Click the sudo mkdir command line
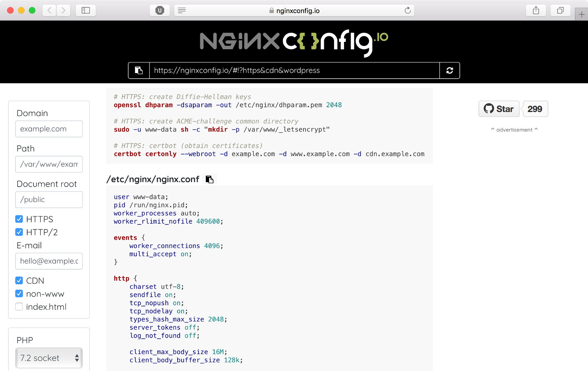This screenshot has height=371, width=588. 222,129
